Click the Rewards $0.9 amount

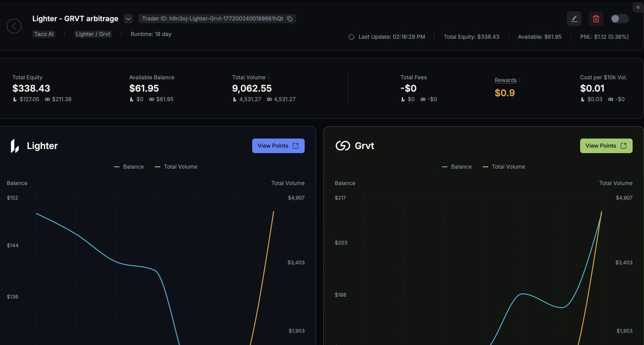click(x=504, y=93)
